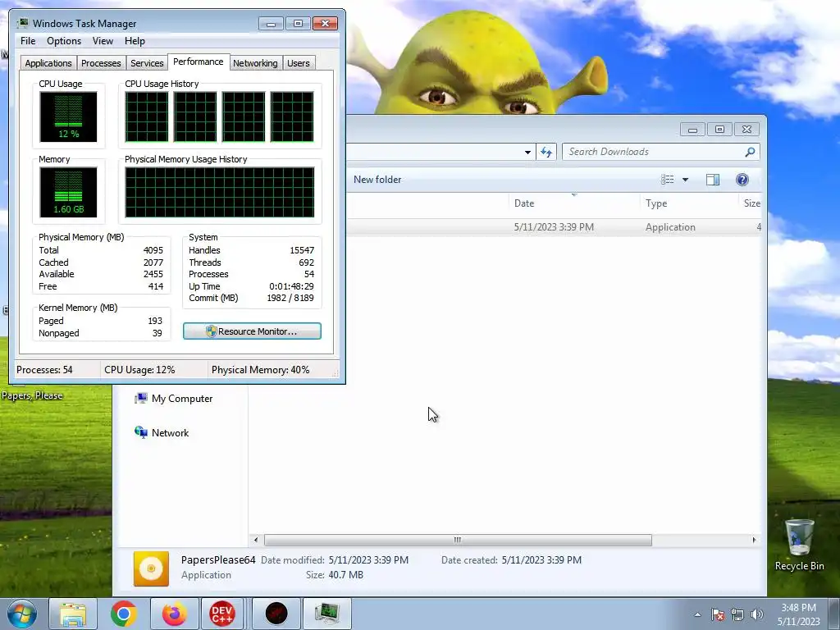This screenshot has width=840, height=630.
Task: Click status bar Processes: 54
Action: 44,370
